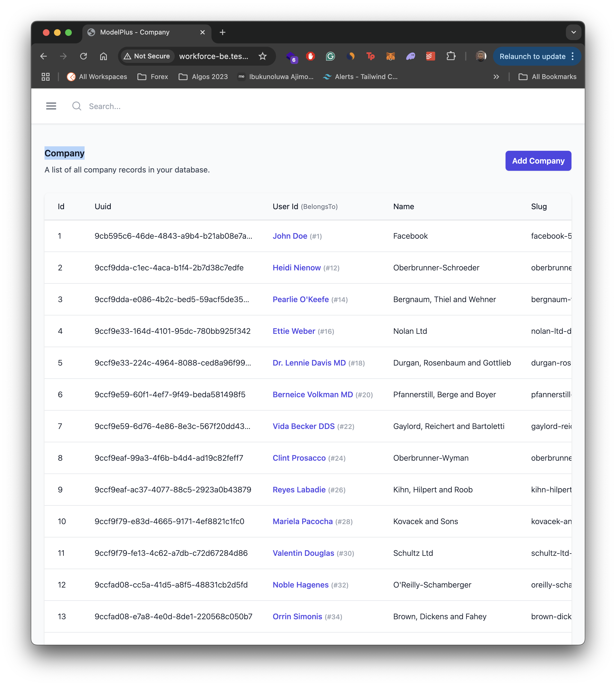Image resolution: width=616 pixels, height=686 pixels.
Task: Click the Add Company button
Action: 538,161
